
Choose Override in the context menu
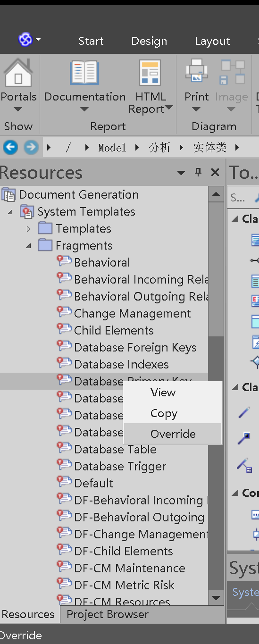click(x=173, y=434)
